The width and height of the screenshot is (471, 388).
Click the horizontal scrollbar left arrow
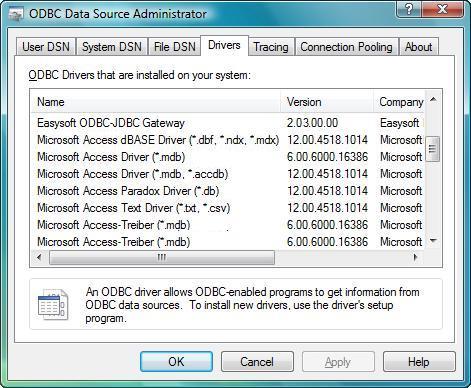click(39, 257)
